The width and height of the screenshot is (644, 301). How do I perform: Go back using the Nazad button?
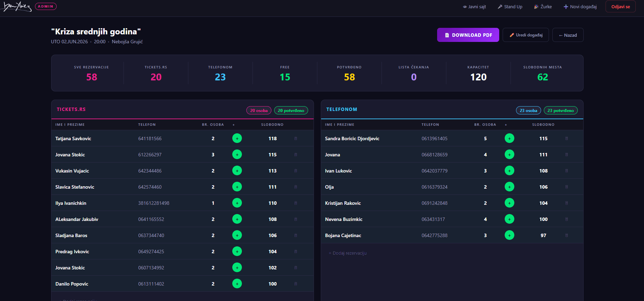[568, 35]
